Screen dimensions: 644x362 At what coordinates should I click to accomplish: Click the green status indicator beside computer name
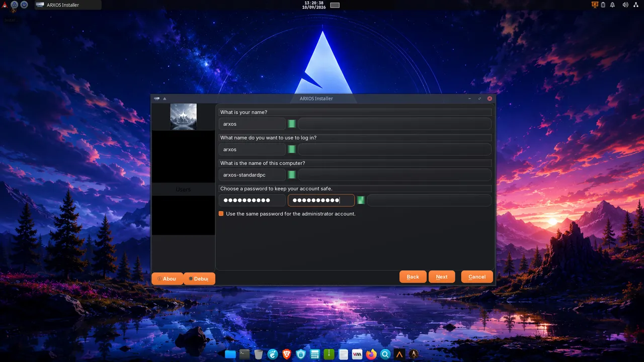[x=292, y=175]
